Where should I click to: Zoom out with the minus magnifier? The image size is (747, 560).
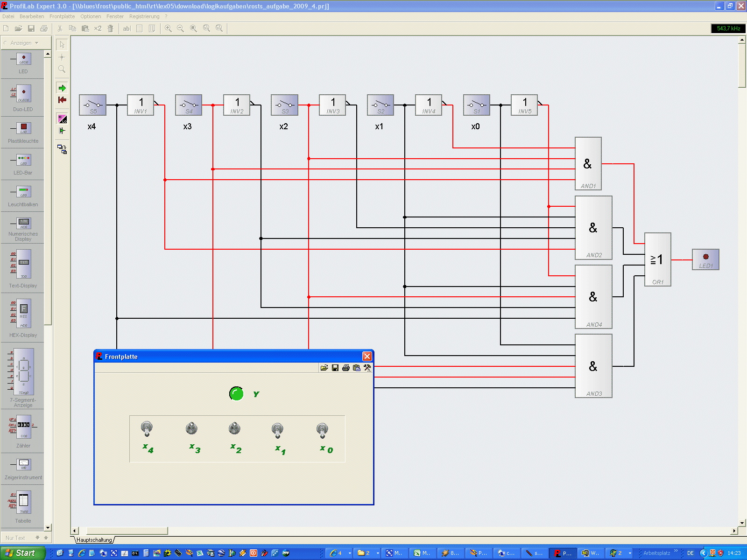(181, 28)
